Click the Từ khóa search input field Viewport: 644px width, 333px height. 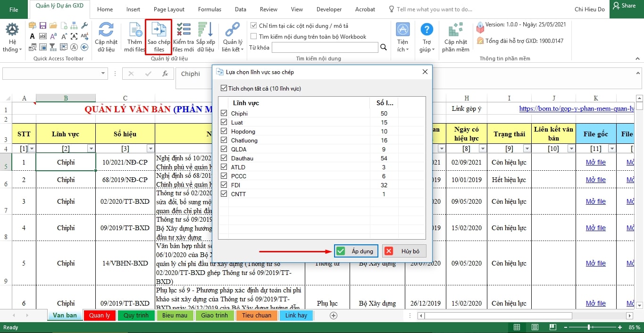click(x=325, y=47)
